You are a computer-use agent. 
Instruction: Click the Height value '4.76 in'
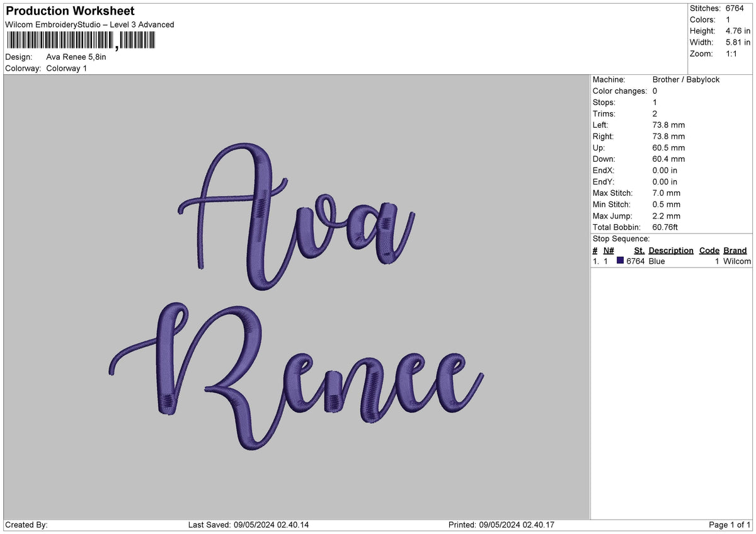738,31
